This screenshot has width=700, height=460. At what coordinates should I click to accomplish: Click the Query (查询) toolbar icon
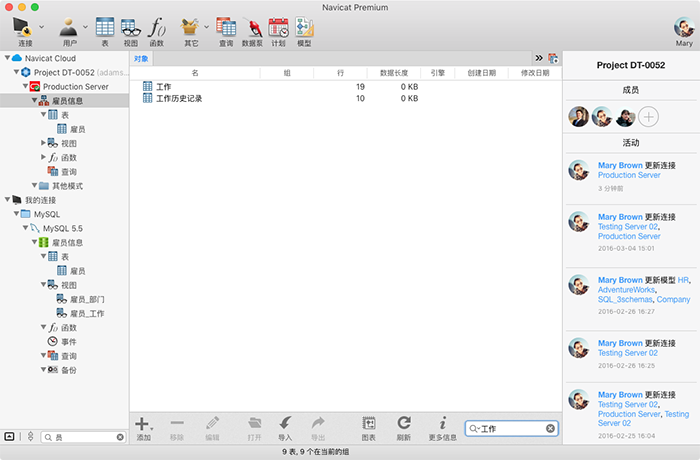[x=226, y=27]
